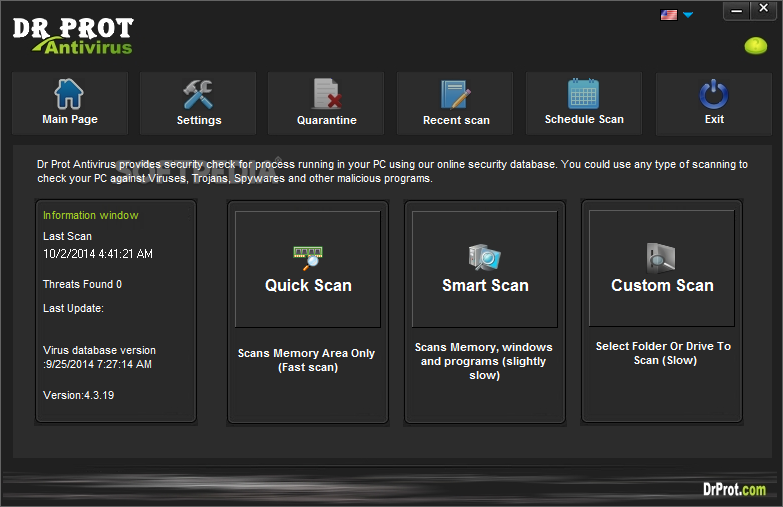Open the Quarantine label
Screen dimensions: 783x507
pos(327,120)
